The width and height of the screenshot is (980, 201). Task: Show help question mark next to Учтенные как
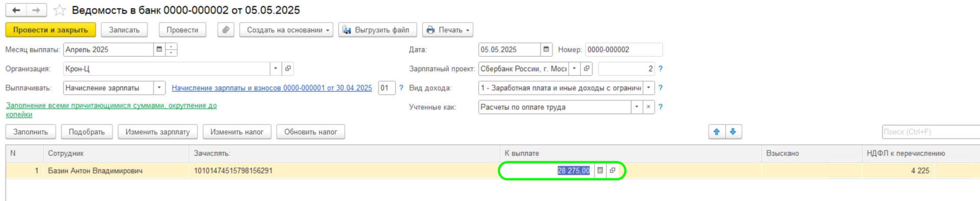coord(660,107)
